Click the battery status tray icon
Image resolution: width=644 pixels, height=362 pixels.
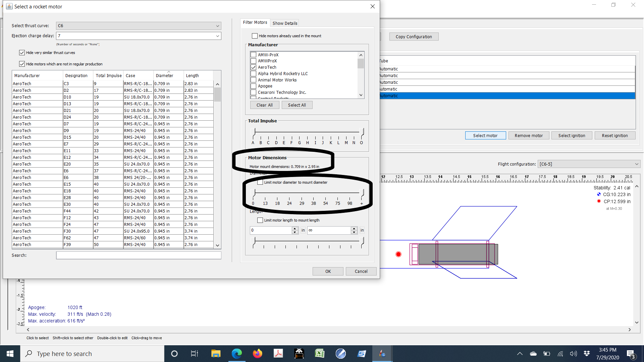click(x=547, y=354)
